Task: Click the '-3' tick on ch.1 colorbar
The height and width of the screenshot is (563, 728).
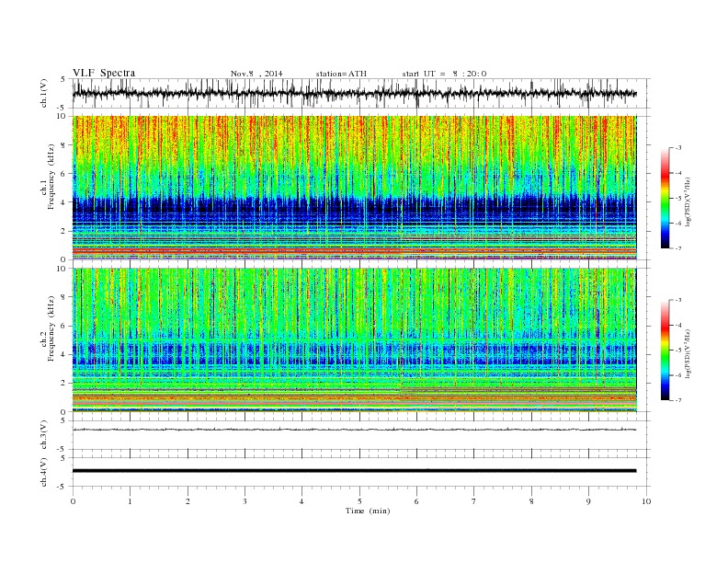Action: coord(678,148)
